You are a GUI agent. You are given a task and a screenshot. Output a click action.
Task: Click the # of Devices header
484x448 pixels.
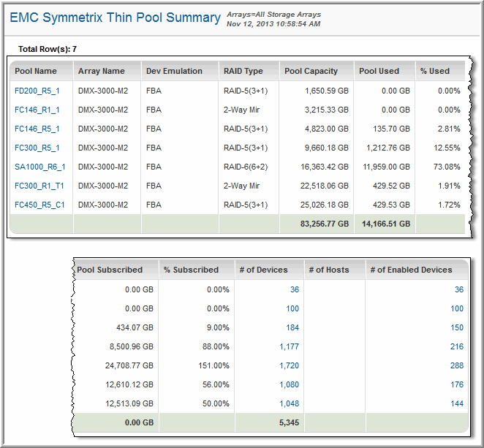click(x=263, y=270)
